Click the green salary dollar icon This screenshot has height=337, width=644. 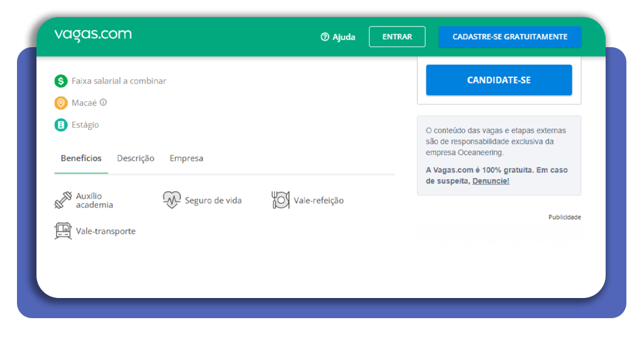tap(61, 81)
